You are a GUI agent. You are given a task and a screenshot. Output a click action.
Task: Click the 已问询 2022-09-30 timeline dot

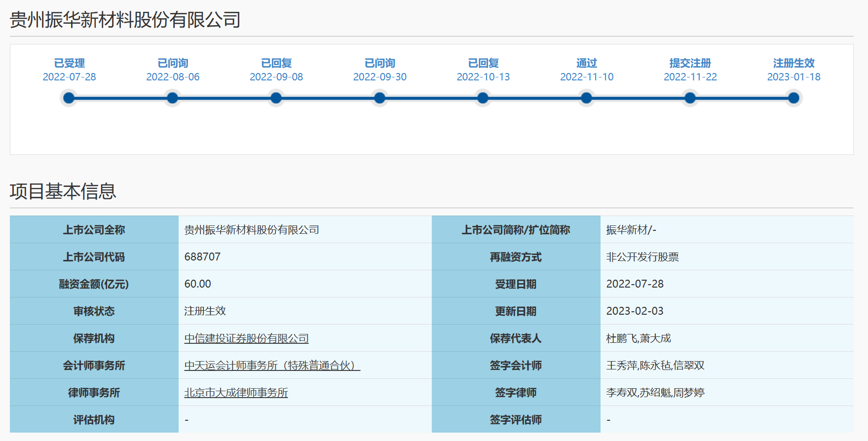tap(379, 98)
